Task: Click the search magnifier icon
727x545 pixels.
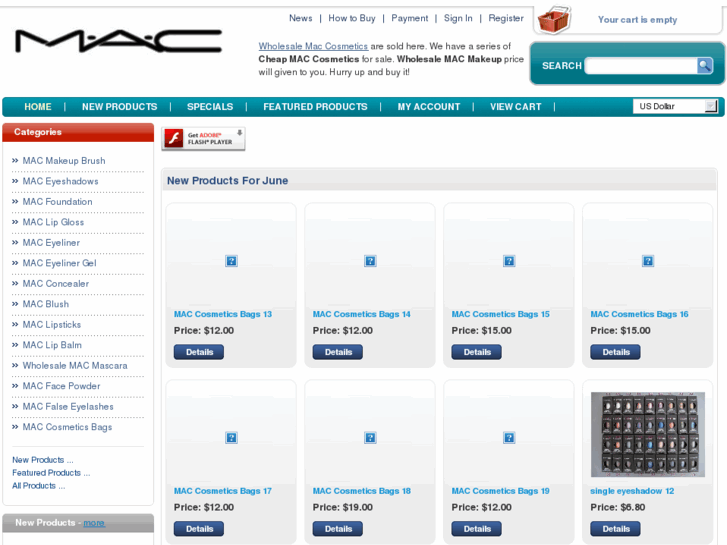Action: 705,66
